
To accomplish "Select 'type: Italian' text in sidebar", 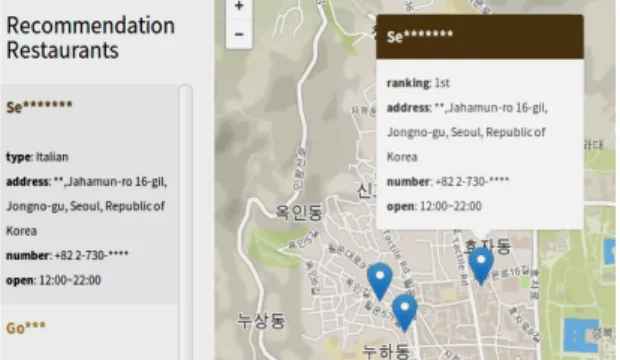I will click(x=37, y=157).
